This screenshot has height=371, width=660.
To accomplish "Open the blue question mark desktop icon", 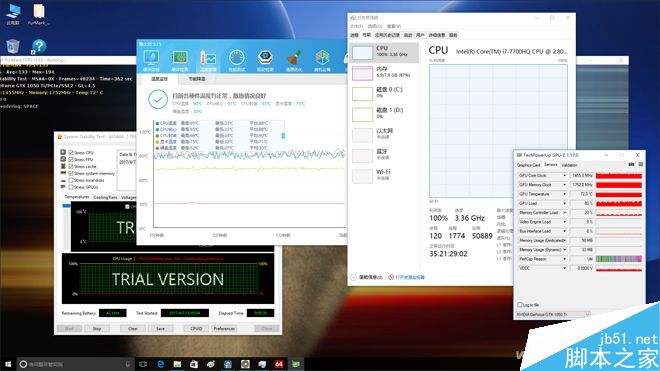I will click(x=39, y=46).
